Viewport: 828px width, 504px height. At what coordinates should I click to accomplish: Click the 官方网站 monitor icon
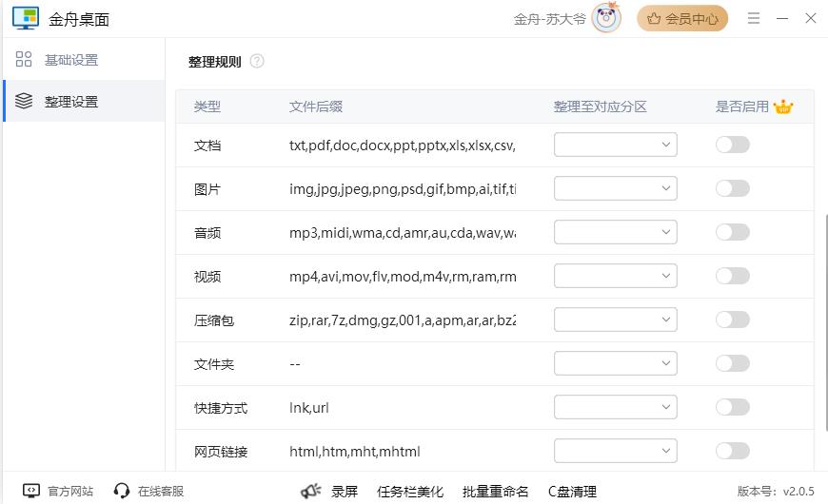31,491
